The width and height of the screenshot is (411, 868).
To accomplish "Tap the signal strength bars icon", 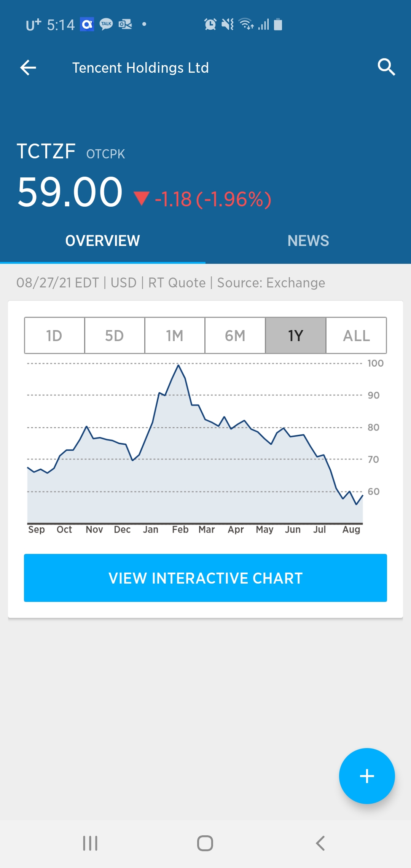I will (264, 24).
